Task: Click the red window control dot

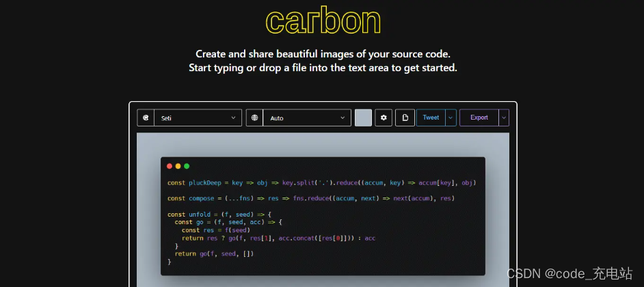Action: click(170, 166)
